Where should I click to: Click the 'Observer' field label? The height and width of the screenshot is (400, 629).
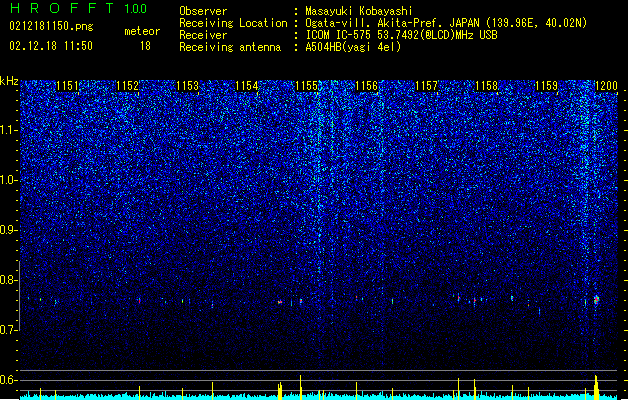click(x=203, y=11)
